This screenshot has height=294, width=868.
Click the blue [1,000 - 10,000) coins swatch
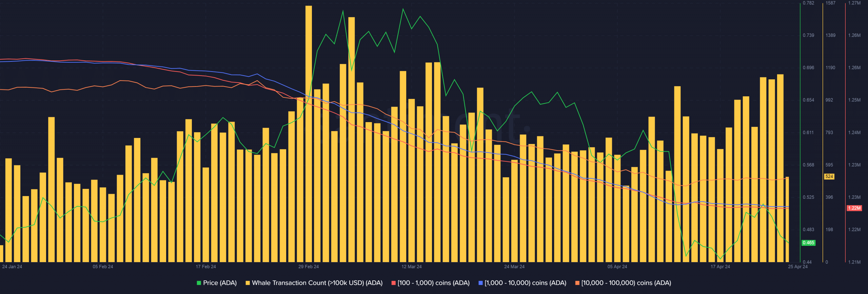(480, 283)
